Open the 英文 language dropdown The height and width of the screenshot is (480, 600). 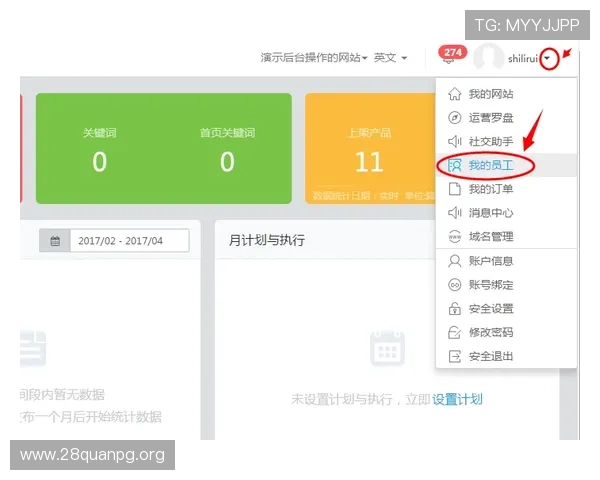click(390, 58)
